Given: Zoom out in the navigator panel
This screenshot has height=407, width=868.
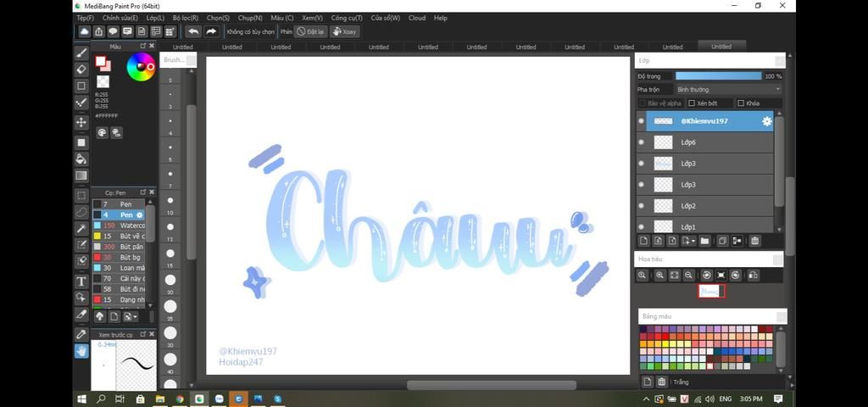Looking at the screenshot, I should click(x=688, y=276).
